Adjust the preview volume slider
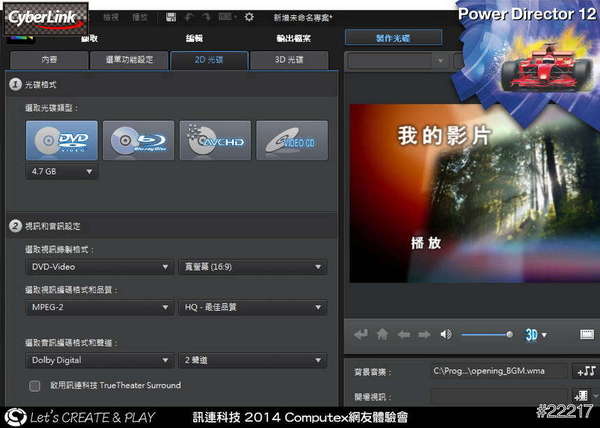The height and width of the screenshot is (428, 600). [487, 335]
